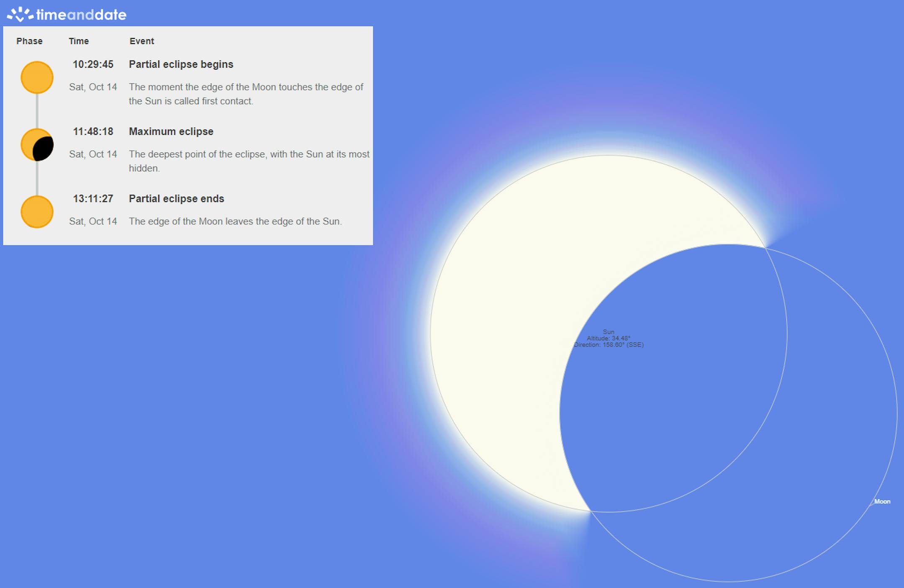Click the Time column header
The width and height of the screenshot is (904, 588).
tap(79, 41)
